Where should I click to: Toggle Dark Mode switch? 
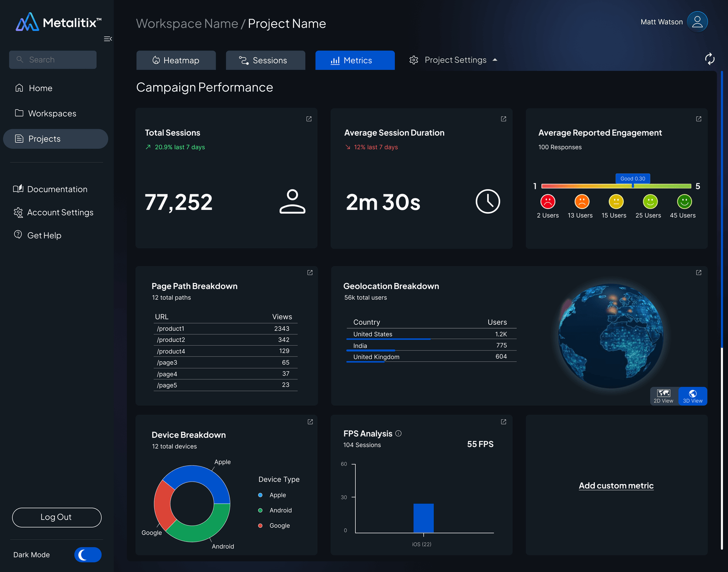pos(87,555)
